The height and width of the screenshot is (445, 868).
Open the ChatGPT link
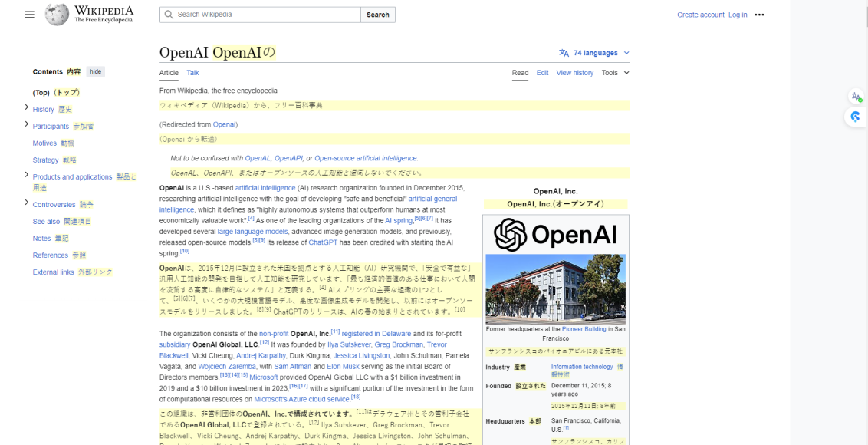(x=323, y=242)
